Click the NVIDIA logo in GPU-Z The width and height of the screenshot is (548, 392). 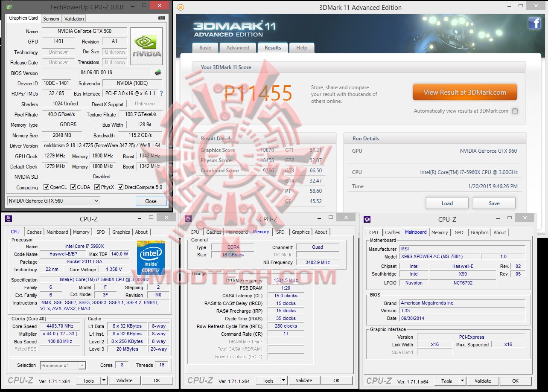click(146, 46)
